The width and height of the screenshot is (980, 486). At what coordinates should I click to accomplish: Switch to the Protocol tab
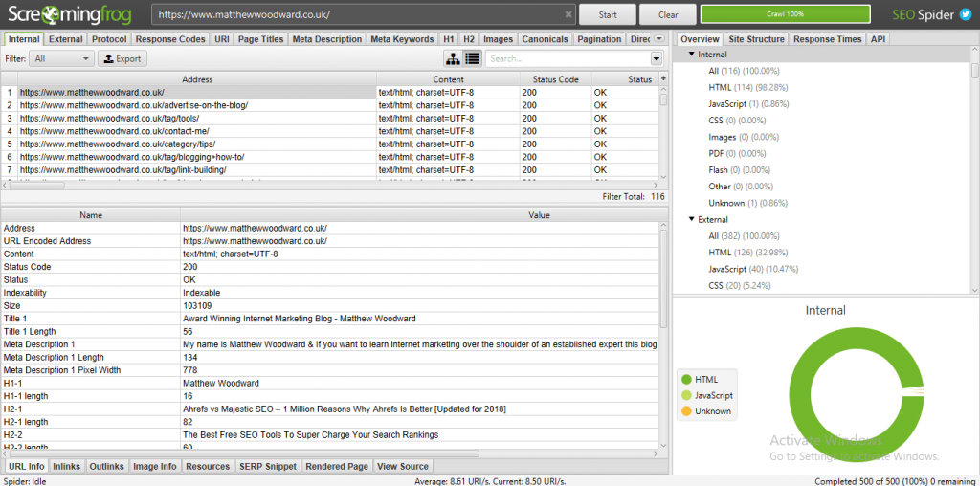(x=109, y=38)
